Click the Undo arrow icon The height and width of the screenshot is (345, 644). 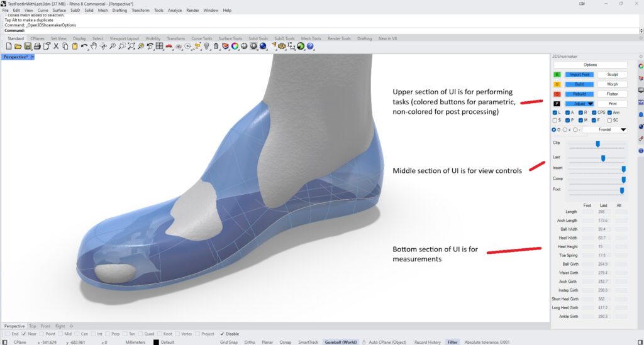[84, 47]
